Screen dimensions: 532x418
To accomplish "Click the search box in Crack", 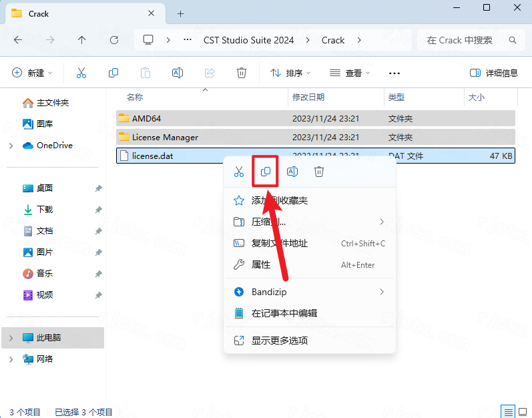I will [x=467, y=40].
